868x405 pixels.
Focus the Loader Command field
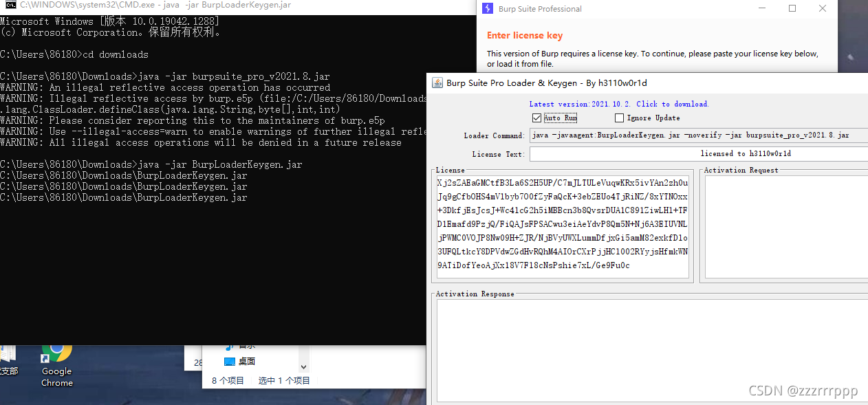click(699, 135)
